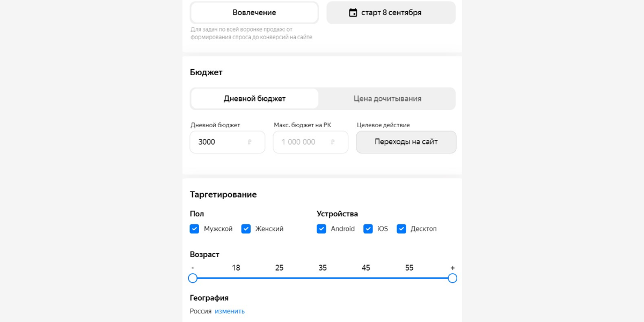The width and height of the screenshot is (644, 322).
Task: Click the right age slider handle
Action: point(452,278)
